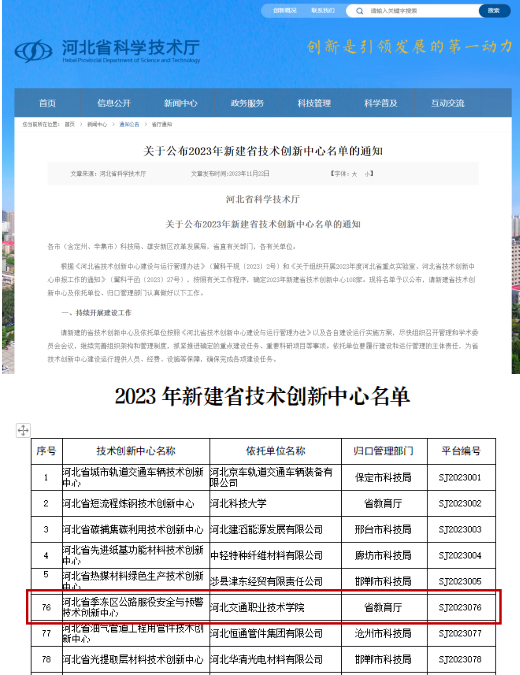Image resolution: width=520 pixels, height=675 pixels.
Task: Click the 文章来源:河北省科学技术厅 text
Action: click(x=108, y=174)
